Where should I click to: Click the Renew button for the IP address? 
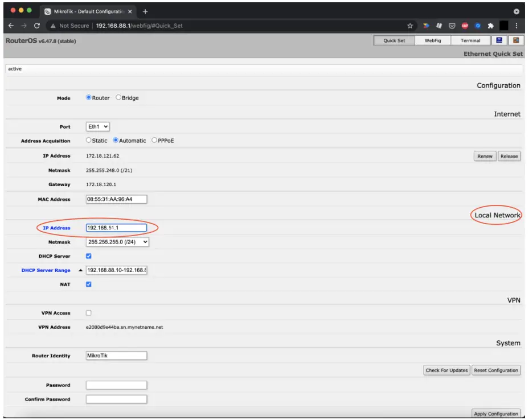point(484,155)
